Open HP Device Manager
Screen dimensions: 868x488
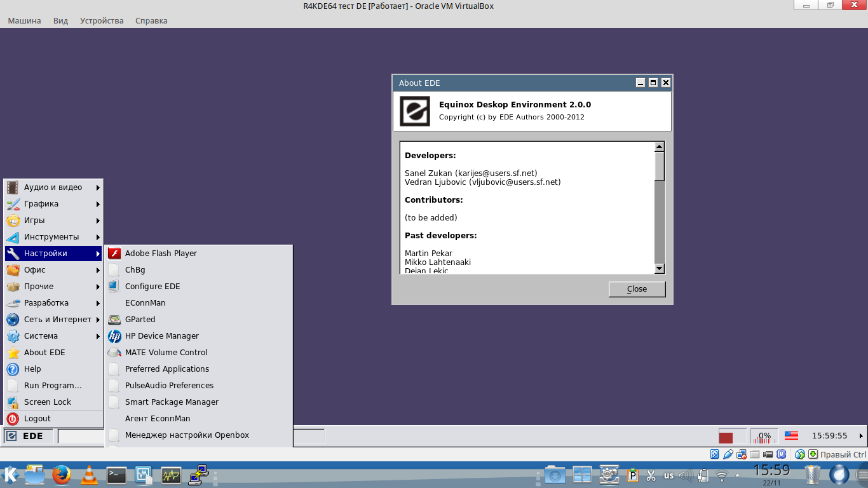199,335
